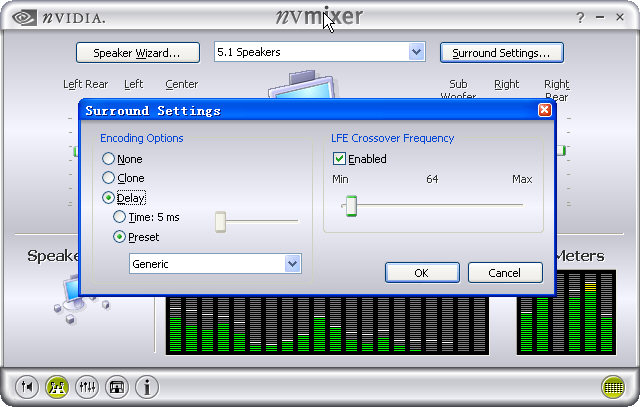Viewport: 640px width, 407px height.
Task: Open the 5.1 Speakers dropdown
Action: click(x=416, y=52)
